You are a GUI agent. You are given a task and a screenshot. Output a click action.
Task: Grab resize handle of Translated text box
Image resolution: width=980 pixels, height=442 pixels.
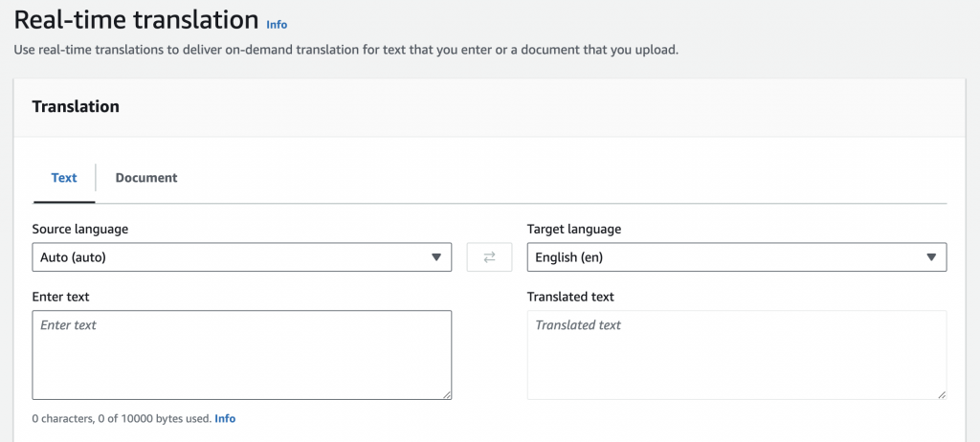tap(941, 393)
